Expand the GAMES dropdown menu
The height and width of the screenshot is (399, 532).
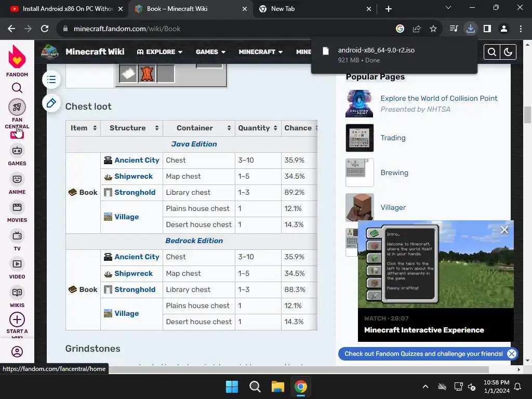pyautogui.click(x=210, y=52)
